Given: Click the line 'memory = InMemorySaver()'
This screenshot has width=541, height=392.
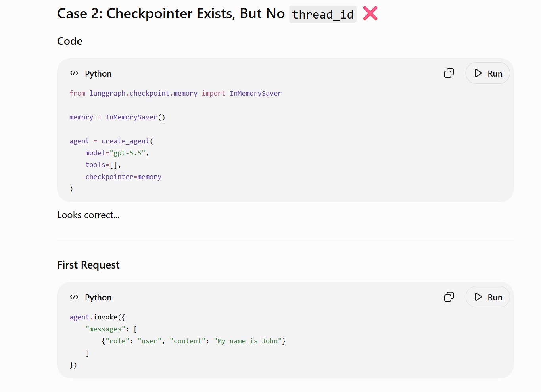Looking at the screenshot, I should 117,117.
